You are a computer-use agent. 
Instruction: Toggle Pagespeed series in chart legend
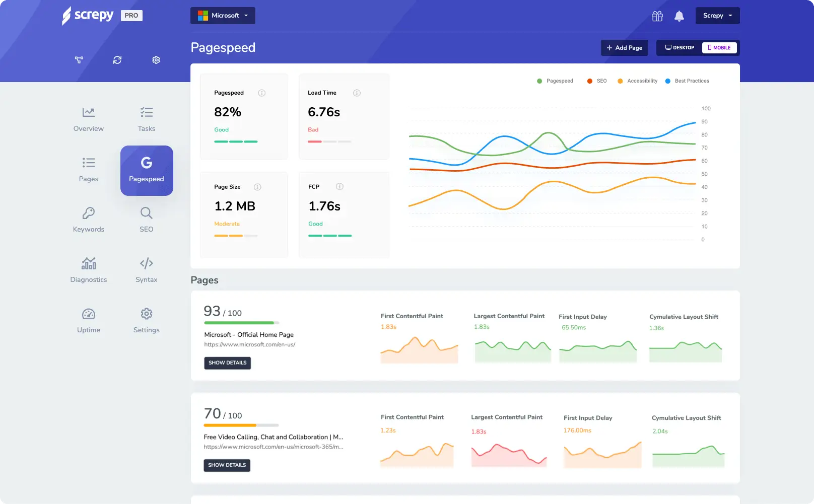point(555,81)
